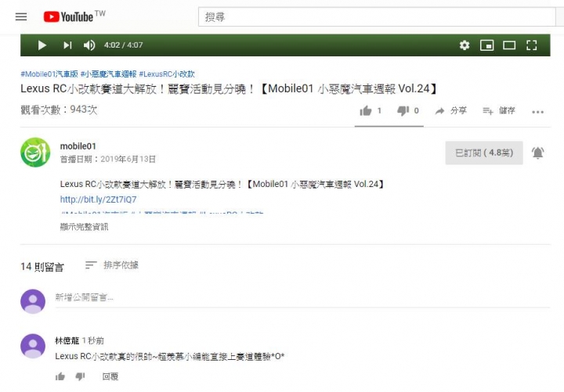Reply to 林億龍's comment via 回覆
The image size is (564, 392).
coord(110,376)
